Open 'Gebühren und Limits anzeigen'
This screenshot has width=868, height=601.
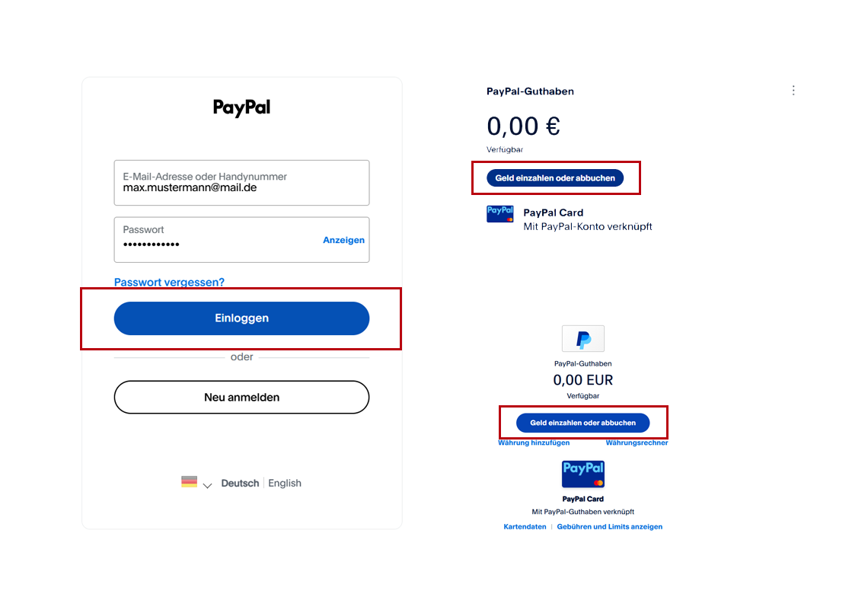coord(608,526)
